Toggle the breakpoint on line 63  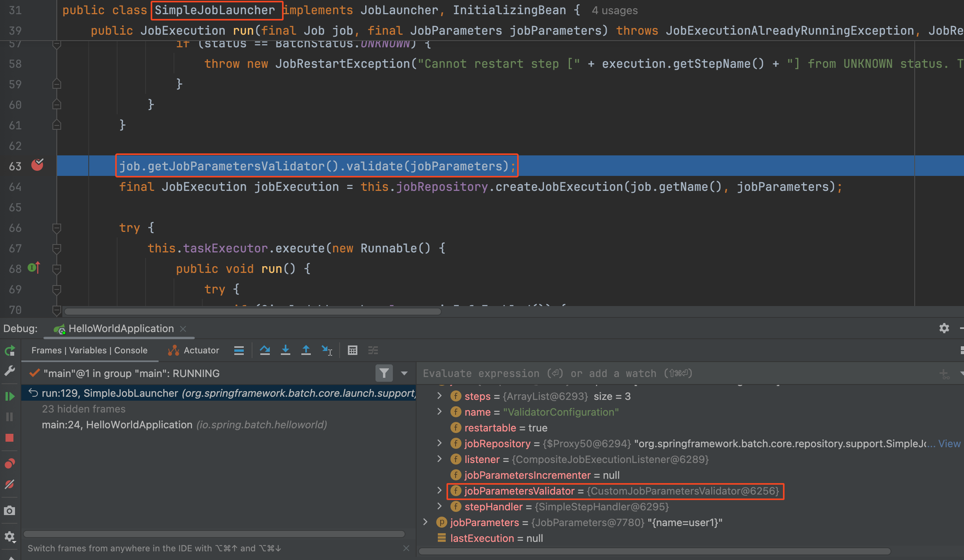tap(37, 165)
